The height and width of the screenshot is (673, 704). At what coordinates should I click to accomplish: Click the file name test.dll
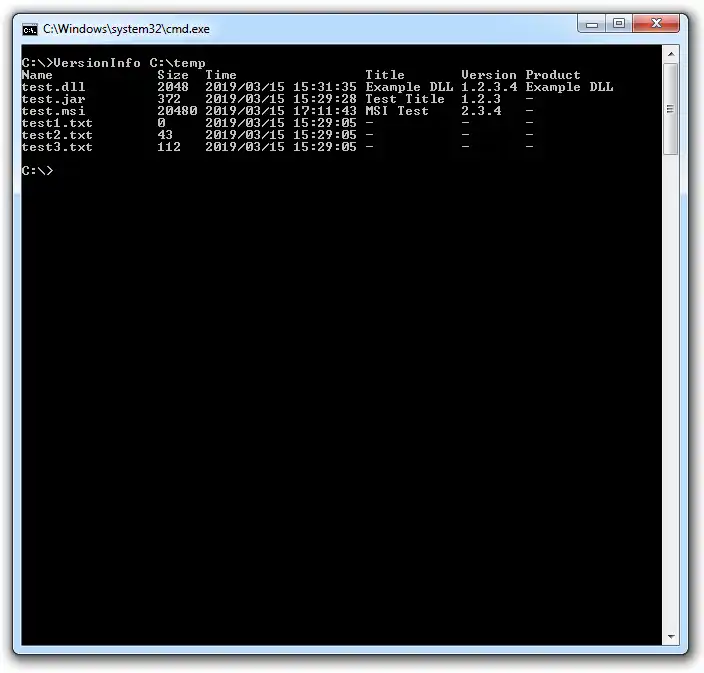point(53,87)
